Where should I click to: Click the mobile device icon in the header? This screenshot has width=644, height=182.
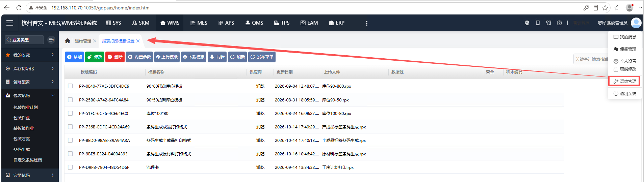point(538,23)
